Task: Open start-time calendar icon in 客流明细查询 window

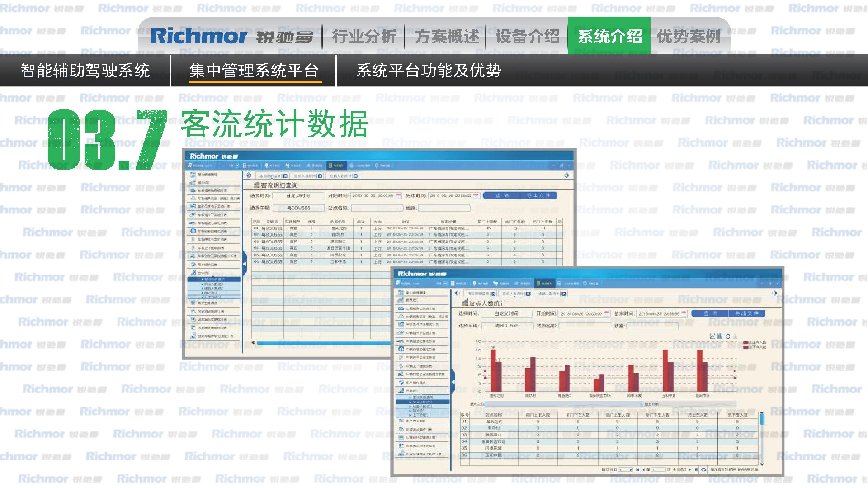Action: pos(398,195)
